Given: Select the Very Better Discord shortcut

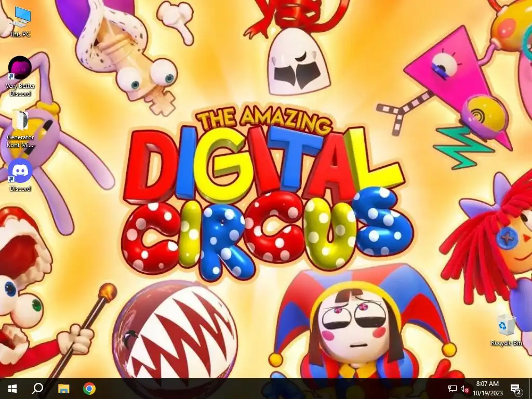Looking at the screenshot, I should [20, 76].
